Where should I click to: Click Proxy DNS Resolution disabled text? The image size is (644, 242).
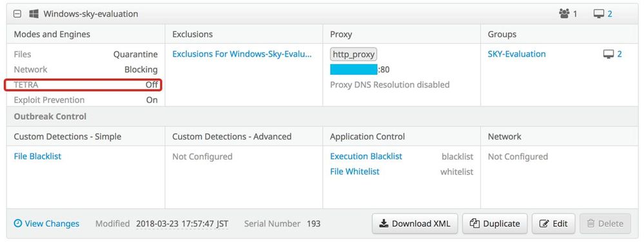tap(390, 85)
